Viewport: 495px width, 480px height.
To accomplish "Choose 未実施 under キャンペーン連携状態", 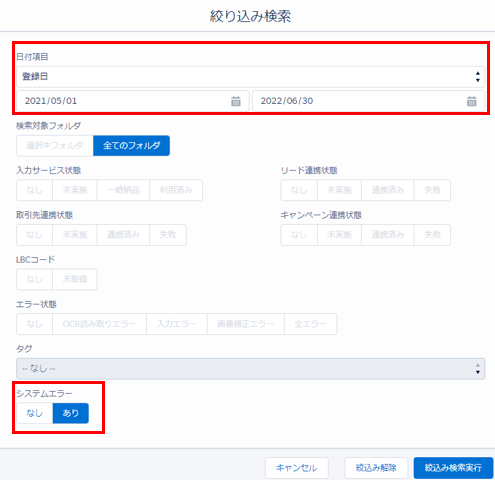I will pyautogui.click(x=339, y=235).
